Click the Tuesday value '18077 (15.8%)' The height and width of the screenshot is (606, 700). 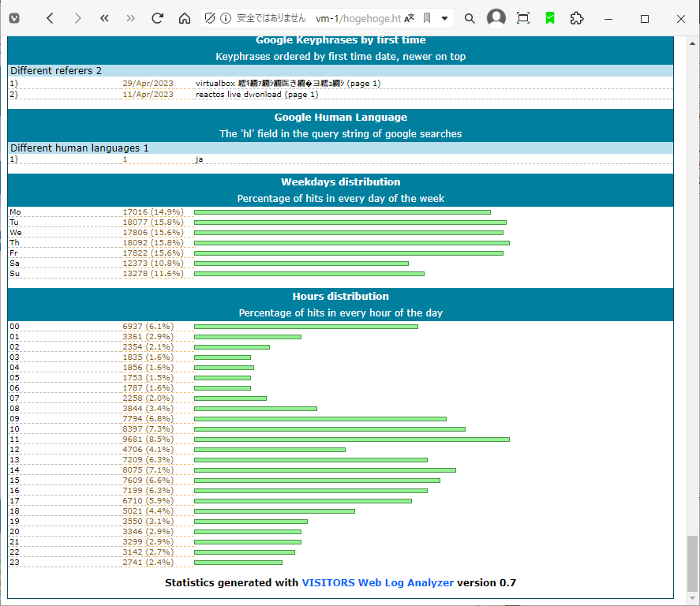tap(153, 223)
